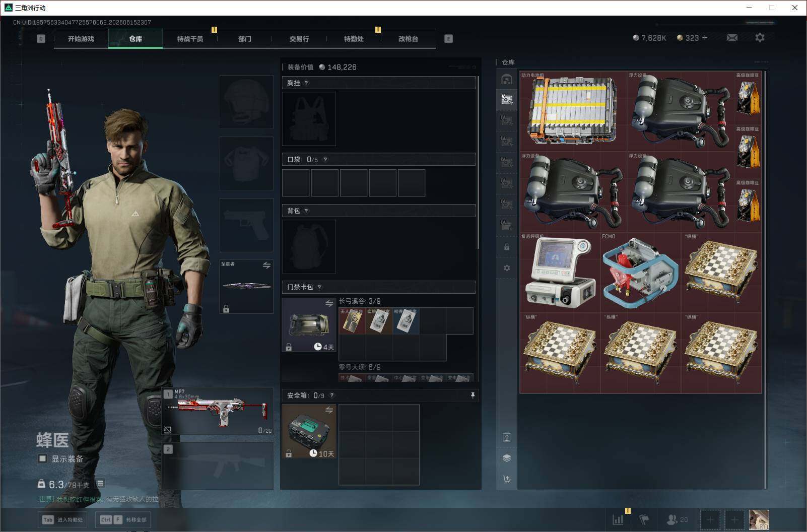Switch to the 特勤处 tab
Viewport: 807px width, 532px height.
354,39
